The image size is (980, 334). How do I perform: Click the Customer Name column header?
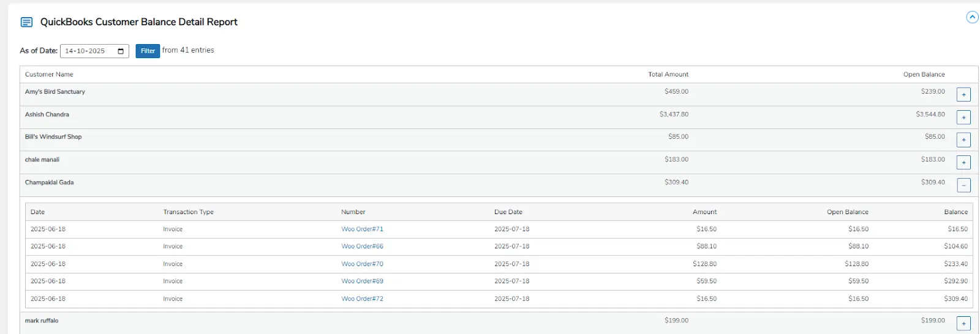point(49,75)
